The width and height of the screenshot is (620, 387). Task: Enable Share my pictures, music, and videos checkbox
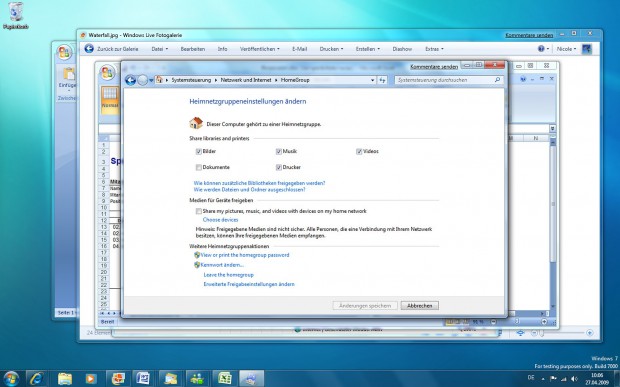click(x=198, y=211)
